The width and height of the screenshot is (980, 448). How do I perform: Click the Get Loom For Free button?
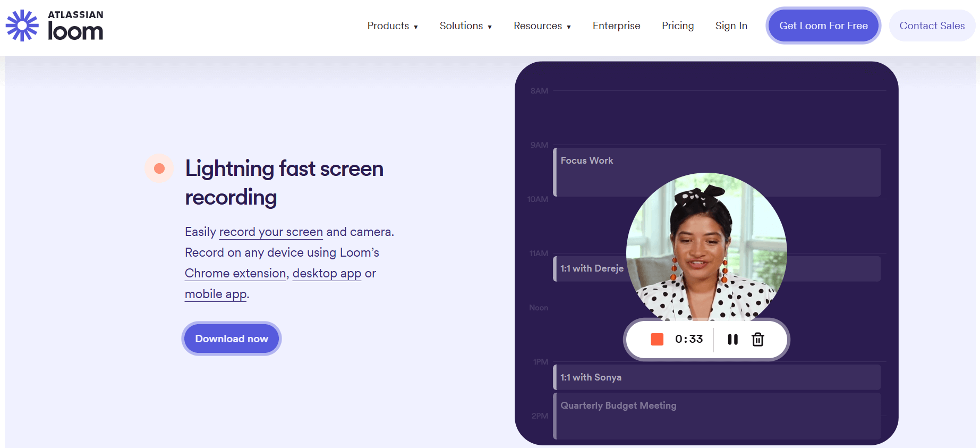823,26
